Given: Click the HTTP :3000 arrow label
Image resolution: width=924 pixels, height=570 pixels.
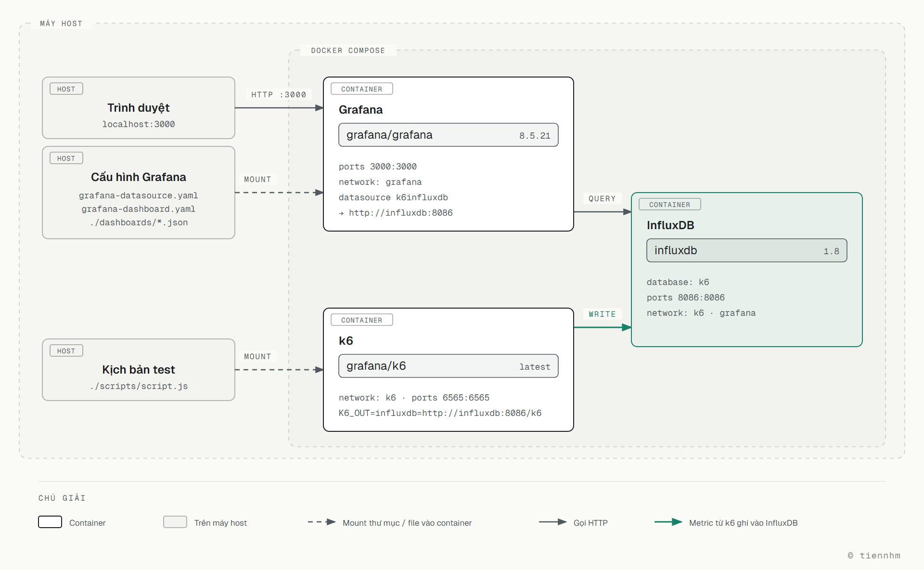Looking at the screenshot, I should pyautogui.click(x=279, y=95).
